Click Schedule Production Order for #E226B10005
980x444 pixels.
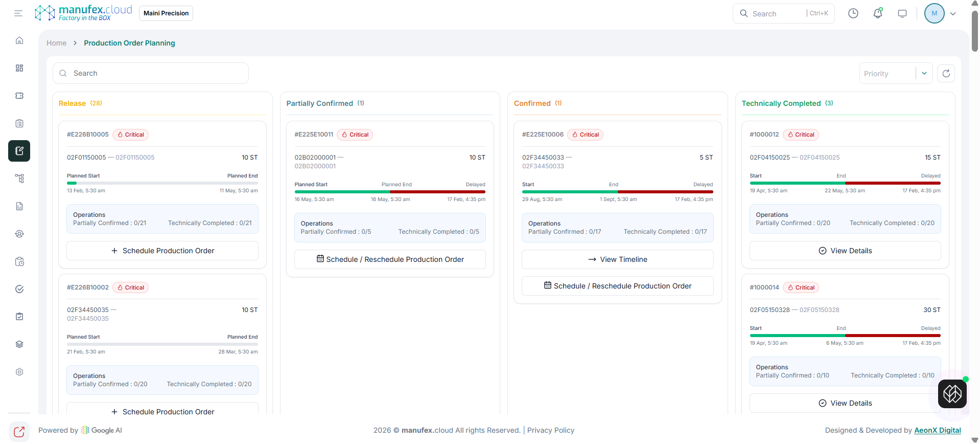(x=162, y=251)
